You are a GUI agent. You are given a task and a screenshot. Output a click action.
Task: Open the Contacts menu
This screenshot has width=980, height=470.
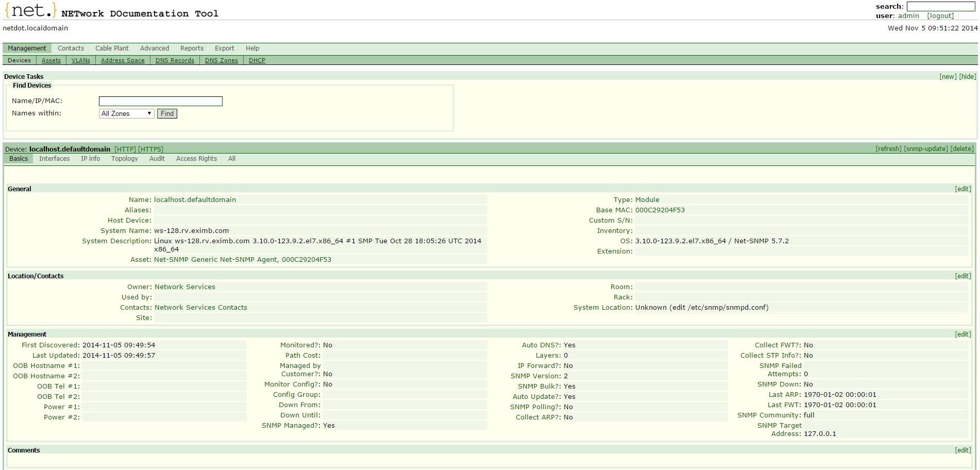click(x=71, y=48)
